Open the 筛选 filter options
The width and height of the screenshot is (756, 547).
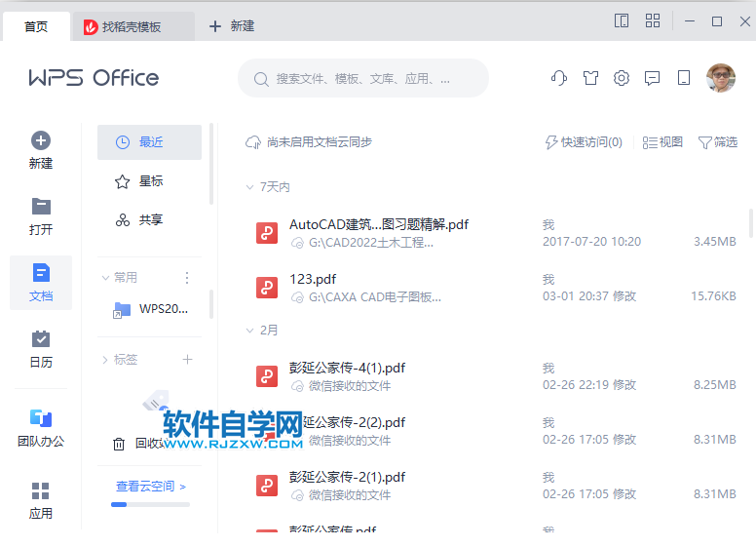(x=717, y=142)
